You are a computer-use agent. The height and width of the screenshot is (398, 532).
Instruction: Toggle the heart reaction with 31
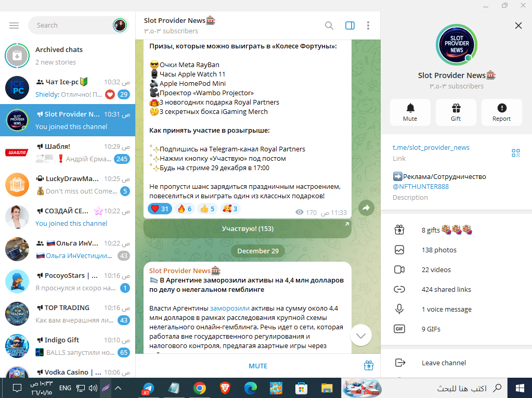(160, 209)
